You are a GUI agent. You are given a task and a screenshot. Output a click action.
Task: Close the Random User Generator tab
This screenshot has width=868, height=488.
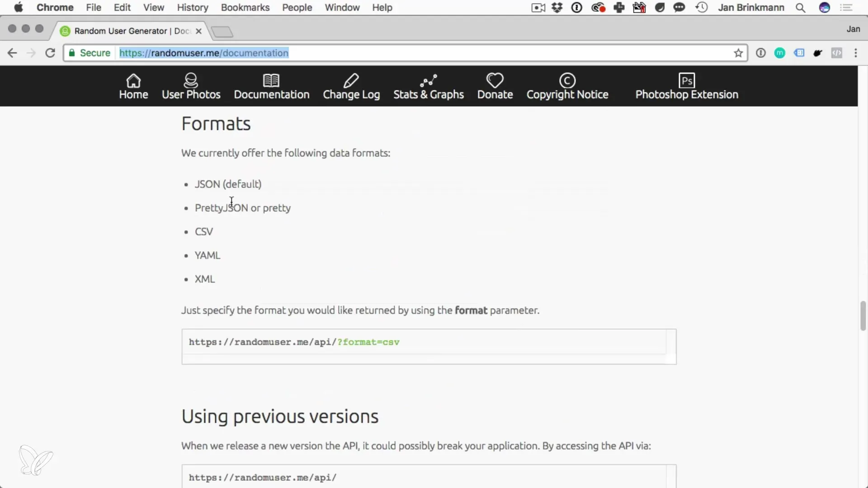tap(198, 31)
